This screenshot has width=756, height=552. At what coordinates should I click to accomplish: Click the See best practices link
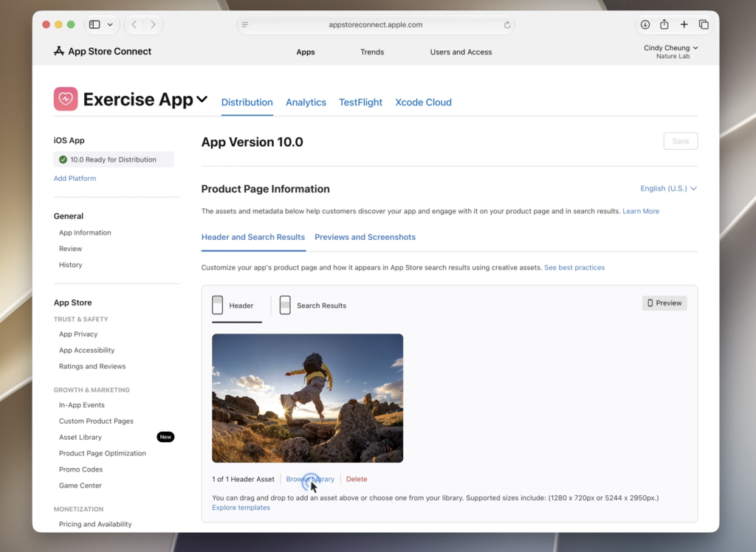[x=574, y=268]
